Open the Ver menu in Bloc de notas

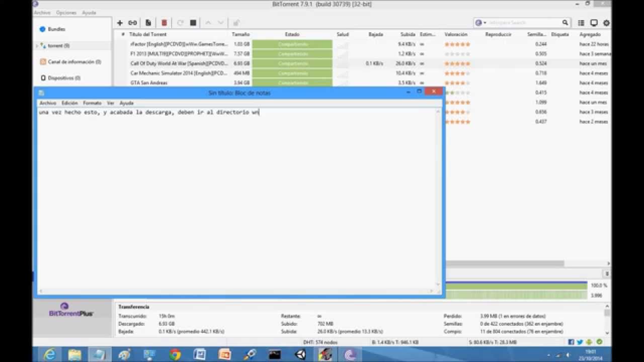(x=110, y=103)
